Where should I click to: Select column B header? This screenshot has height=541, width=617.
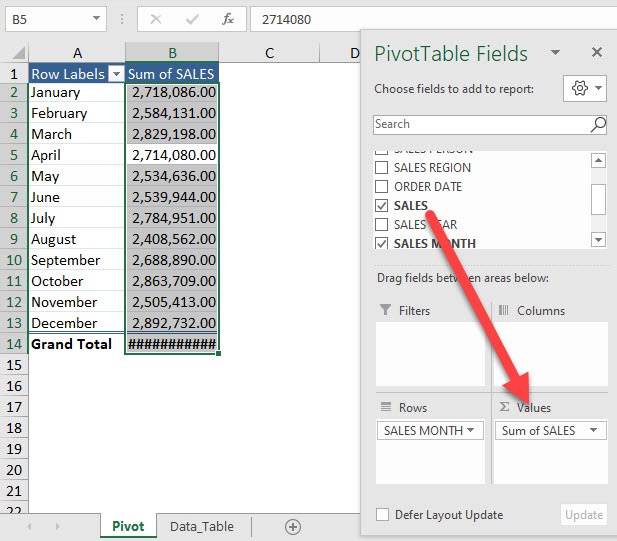pos(172,52)
